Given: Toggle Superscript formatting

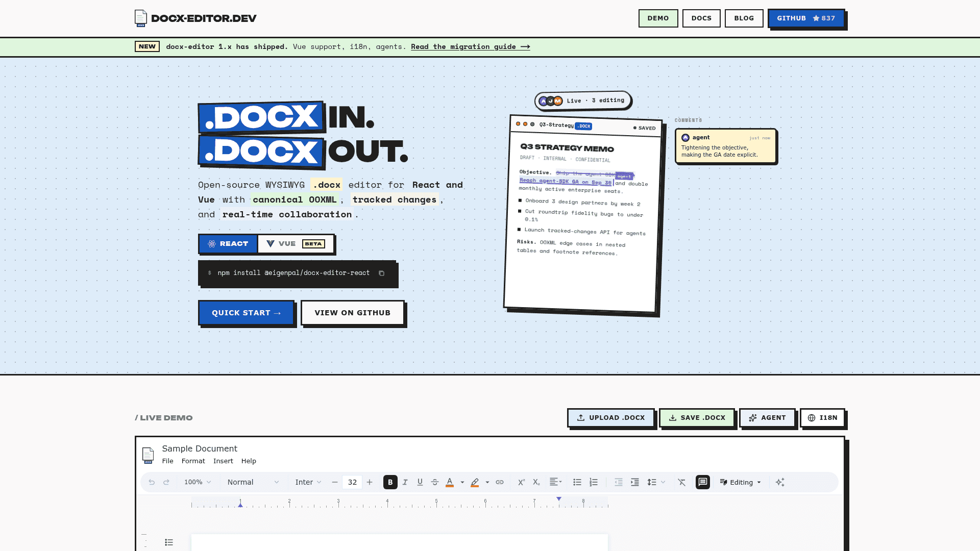Looking at the screenshot, I should pos(521,482).
